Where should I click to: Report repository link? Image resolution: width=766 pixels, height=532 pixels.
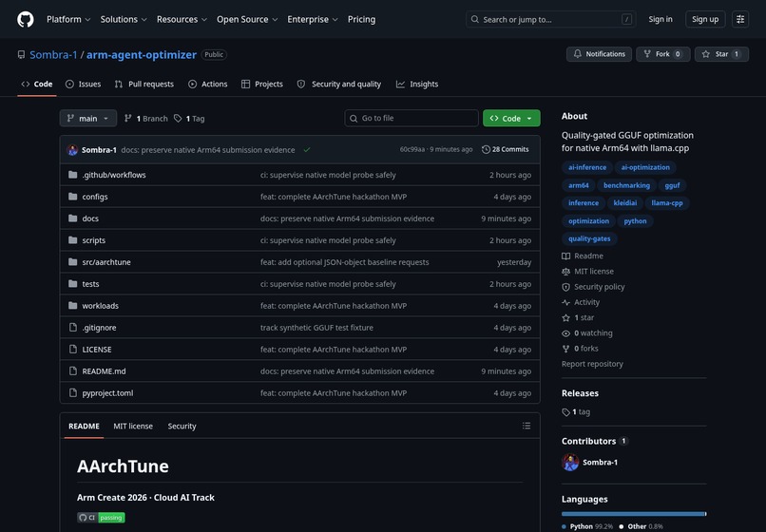point(592,364)
